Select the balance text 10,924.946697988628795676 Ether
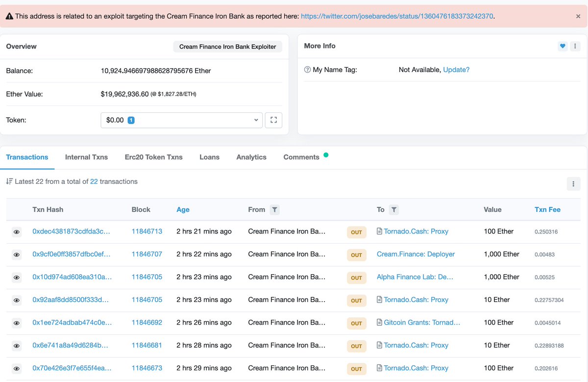The width and height of the screenshot is (588, 382). tap(156, 71)
